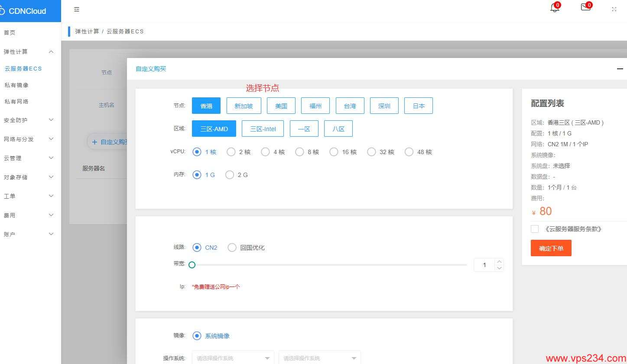The width and height of the screenshot is (627, 364).
Task: Toggle fullscreen mode icon
Action: click(x=614, y=9)
